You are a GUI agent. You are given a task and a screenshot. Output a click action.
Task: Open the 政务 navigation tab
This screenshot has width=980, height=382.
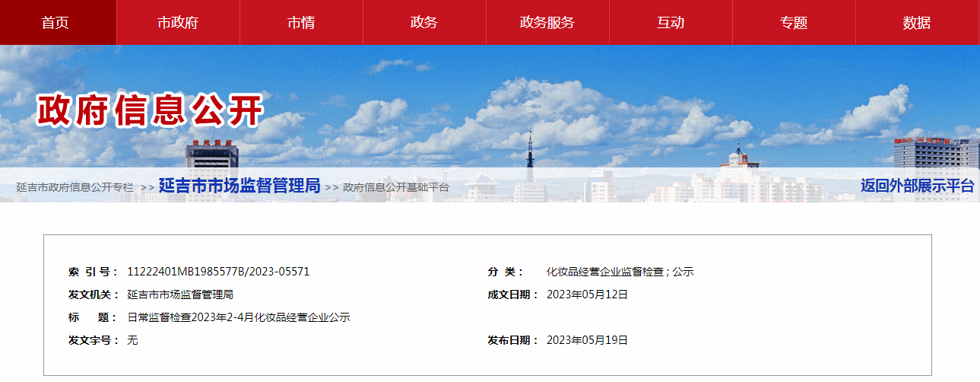click(424, 23)
